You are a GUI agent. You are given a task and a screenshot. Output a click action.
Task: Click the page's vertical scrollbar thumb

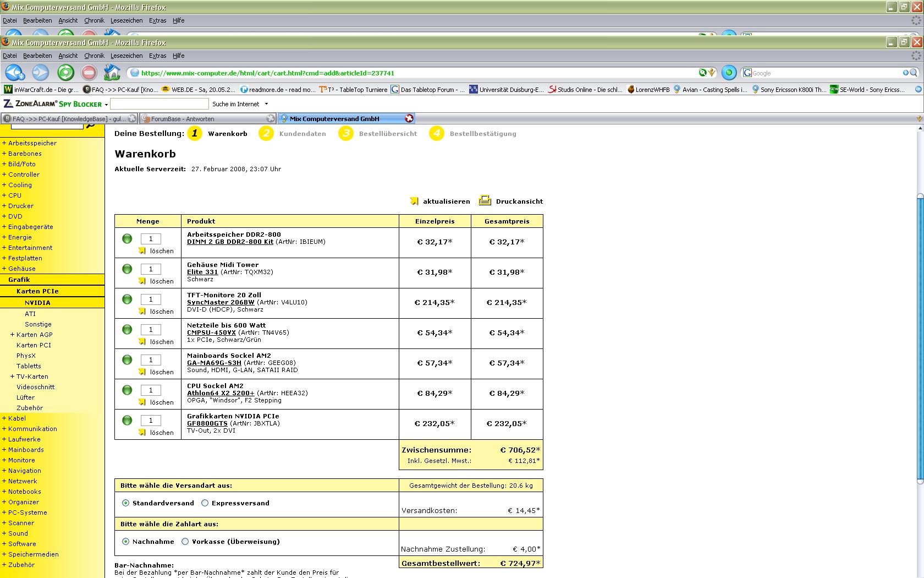920,339
